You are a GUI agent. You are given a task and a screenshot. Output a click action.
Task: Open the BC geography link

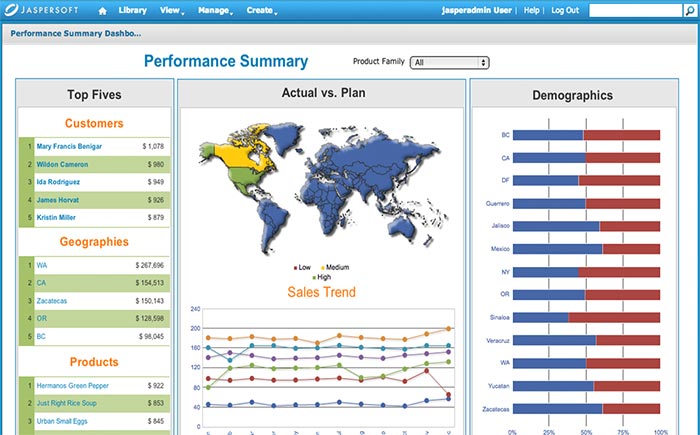[41, 336]
